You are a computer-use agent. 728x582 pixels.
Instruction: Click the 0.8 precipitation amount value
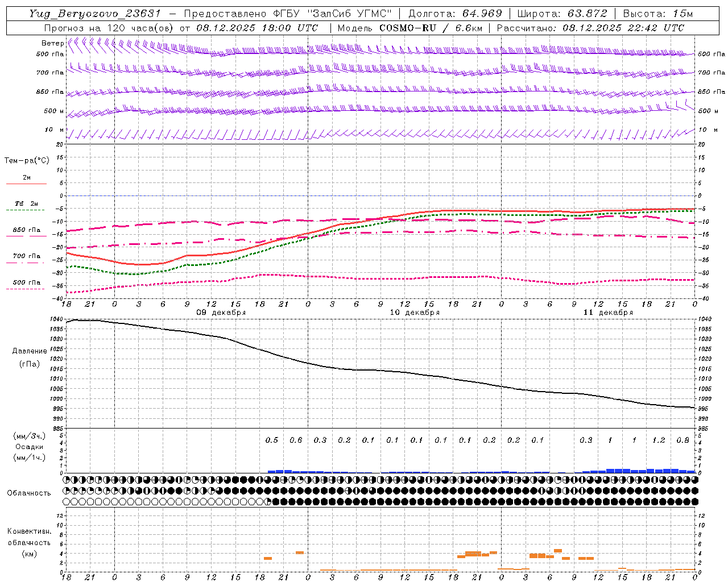(x=683, y=440)
